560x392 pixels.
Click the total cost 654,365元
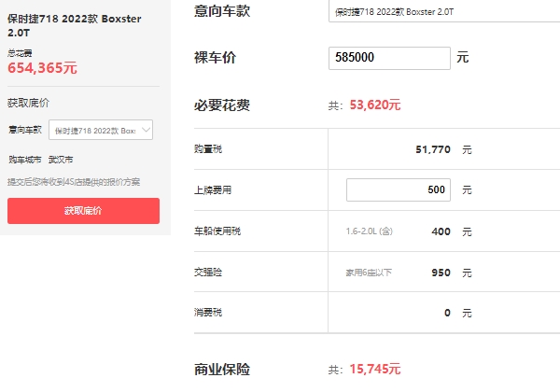[x=42, y=68]
